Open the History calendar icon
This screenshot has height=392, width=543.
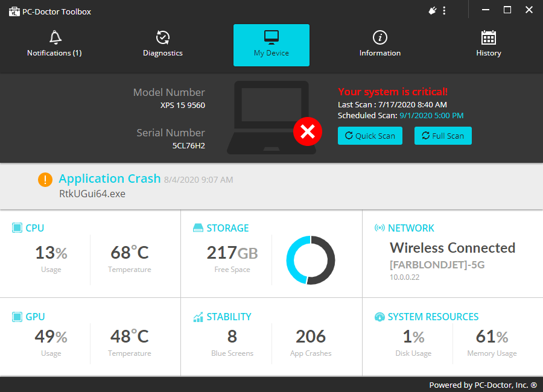pos(488,37)
